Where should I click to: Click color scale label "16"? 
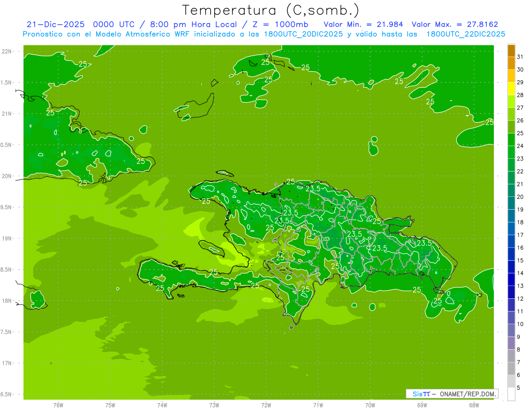520,247
